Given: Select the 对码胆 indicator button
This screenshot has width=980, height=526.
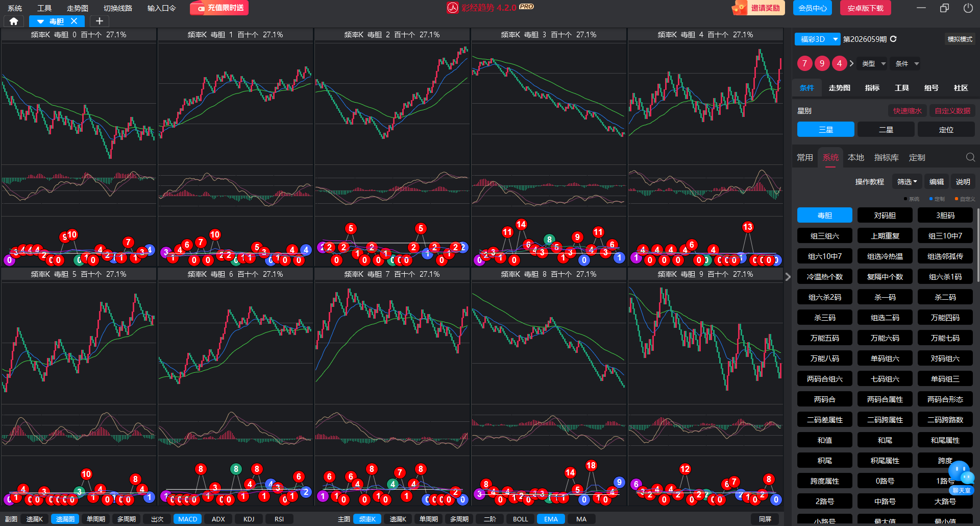Looking at the screenshot, I should tap(885, 216).
